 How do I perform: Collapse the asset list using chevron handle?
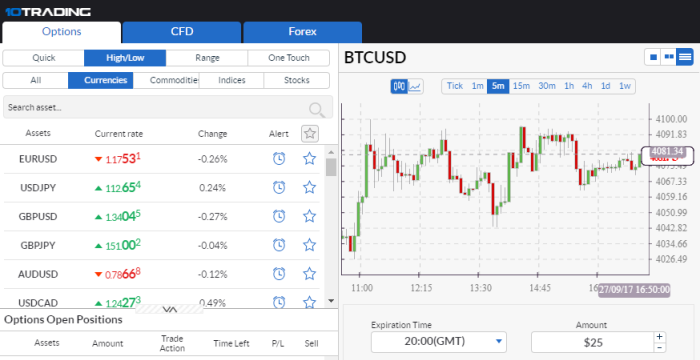coord(170,309)
